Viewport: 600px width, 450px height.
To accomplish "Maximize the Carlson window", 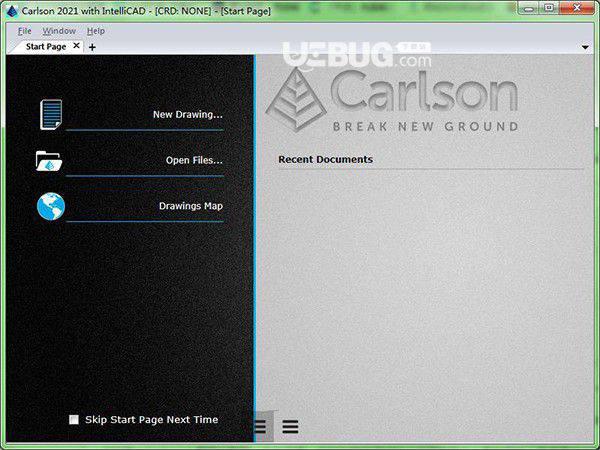I will [x=549, y=8].
